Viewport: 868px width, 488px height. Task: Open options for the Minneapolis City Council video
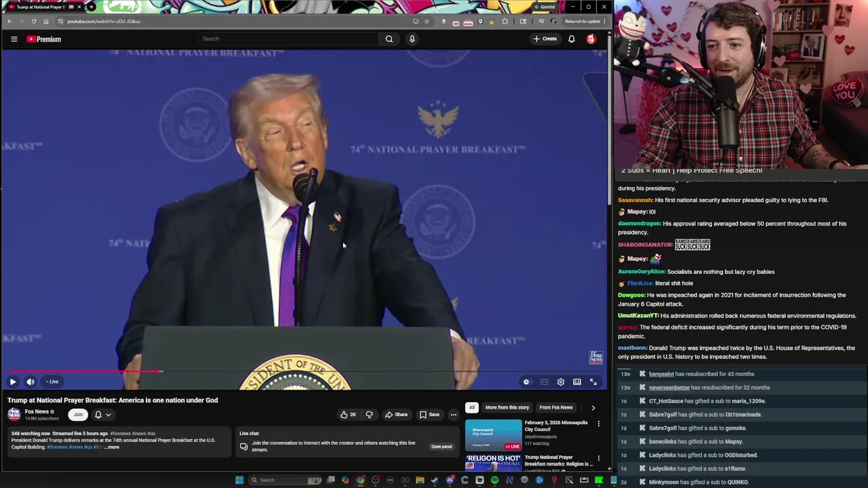point(599,424)
